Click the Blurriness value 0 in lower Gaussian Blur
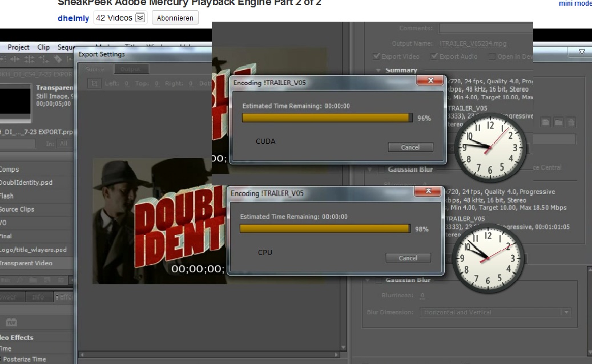This screenshot has width=592, height=364. pyautogui.click(x=422, y=296)
